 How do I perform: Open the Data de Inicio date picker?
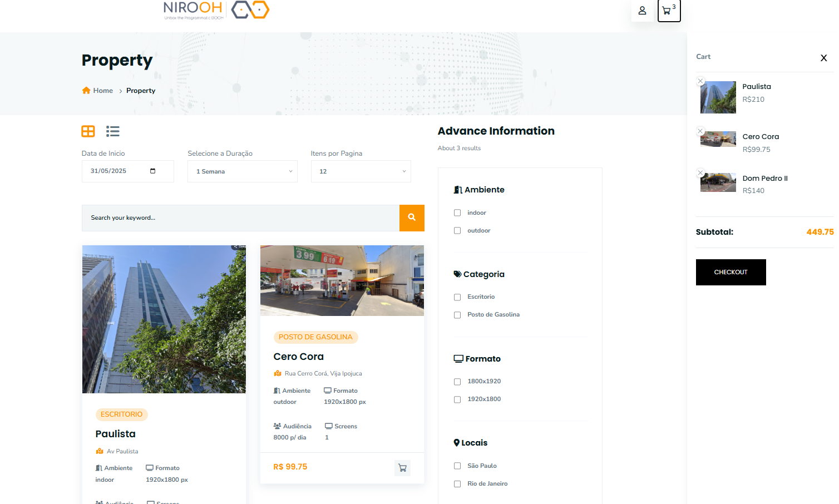tap(153, 171)
